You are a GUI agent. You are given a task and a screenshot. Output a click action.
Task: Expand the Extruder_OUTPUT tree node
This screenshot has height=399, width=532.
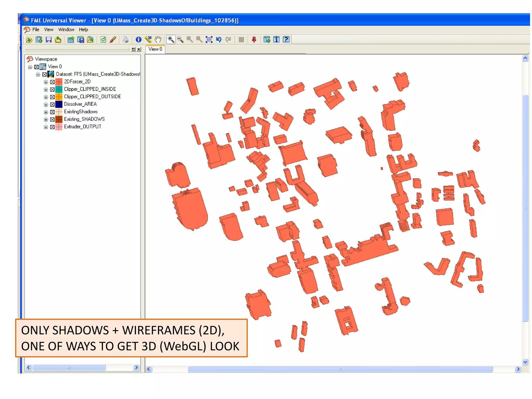[46, 127]
